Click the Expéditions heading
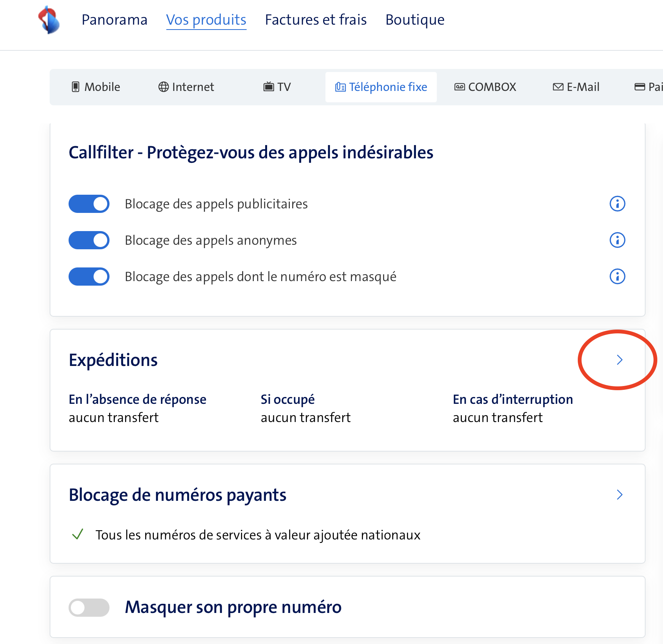 113,360
